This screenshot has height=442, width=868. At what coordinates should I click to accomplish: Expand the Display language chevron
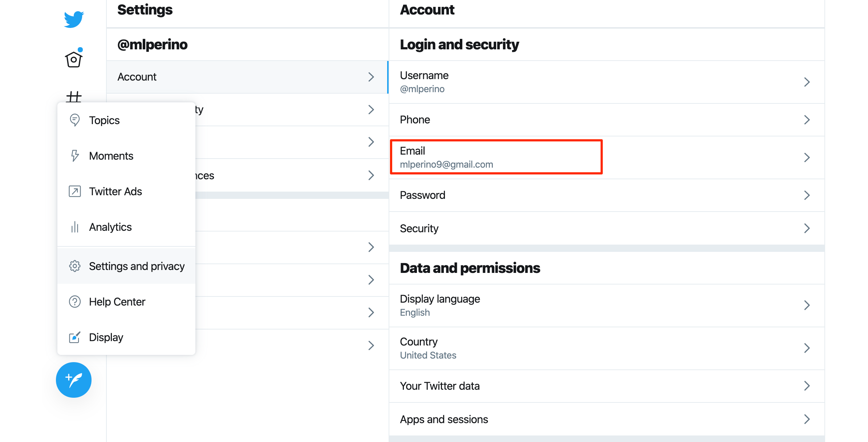click(x=807, y=305)
